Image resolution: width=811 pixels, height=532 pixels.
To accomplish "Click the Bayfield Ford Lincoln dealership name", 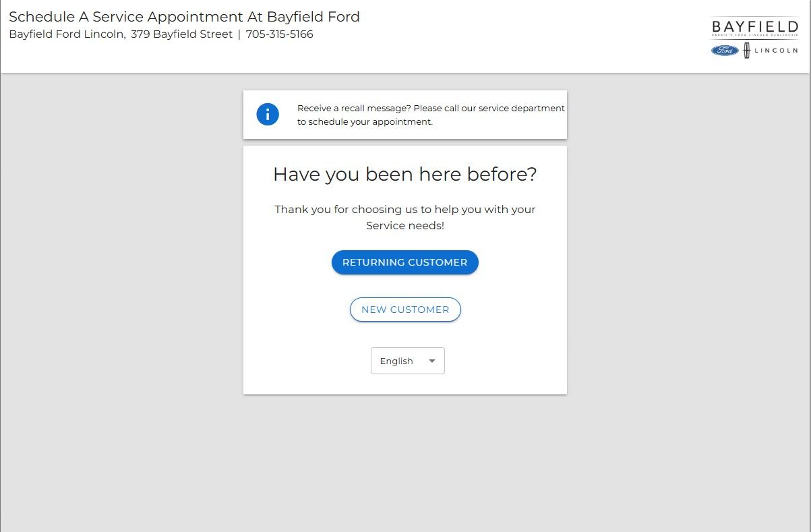I will click(67, 34).
